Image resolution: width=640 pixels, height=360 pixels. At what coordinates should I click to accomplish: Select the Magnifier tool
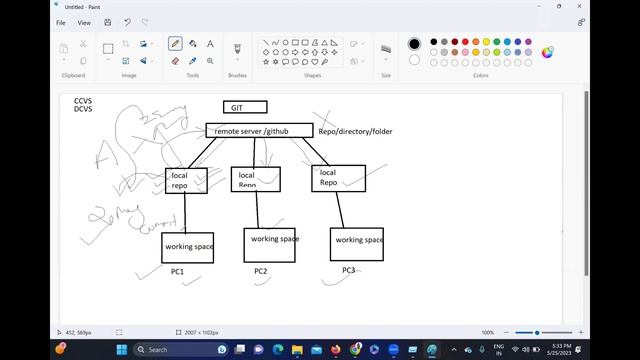tap(210, 61)
